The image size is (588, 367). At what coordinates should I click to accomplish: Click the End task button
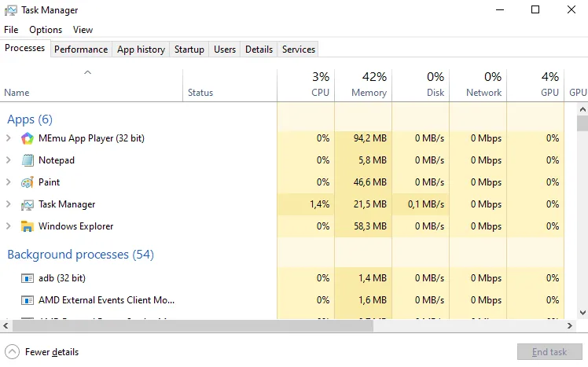coord(549,352)
